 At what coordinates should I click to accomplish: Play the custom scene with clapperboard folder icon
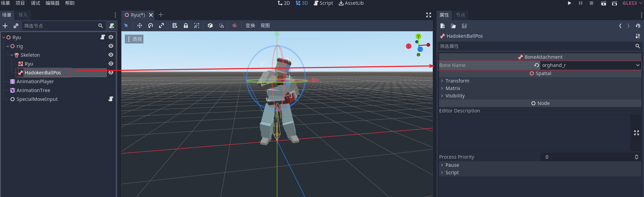coord(614,3)
